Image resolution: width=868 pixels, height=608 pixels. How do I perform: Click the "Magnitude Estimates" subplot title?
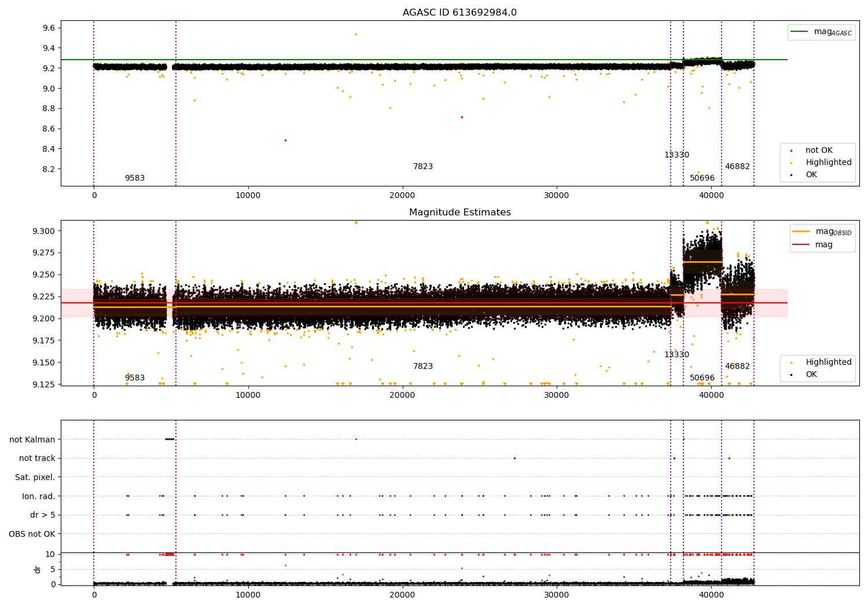pyautogui.click(x=459, y=213)
